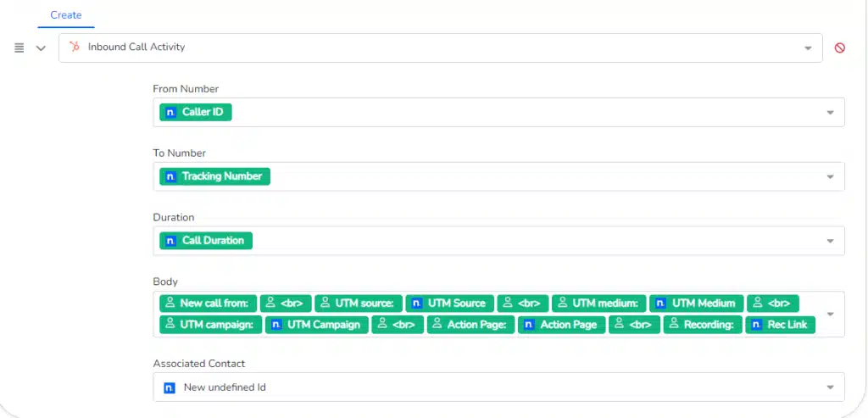
Task: Open the Duration dropdown arrow
Action: pyautogui.click(x=831, y=241)
